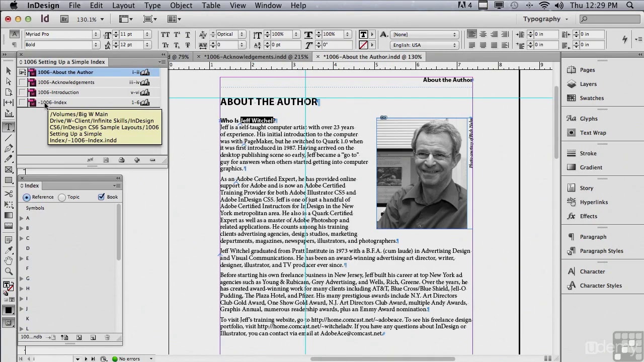The image size is (644, 362).
Task: Select the Direct Selection tool
Action: coord(9,82)
